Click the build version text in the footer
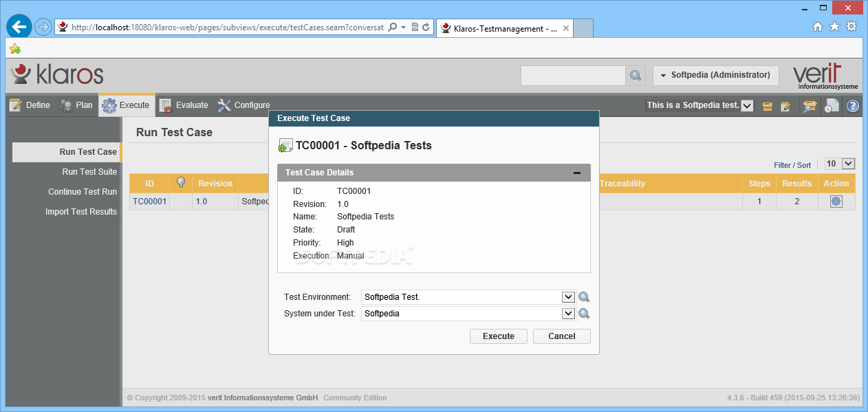This screenshot has width=868, height=412. [x=793, y=398]
